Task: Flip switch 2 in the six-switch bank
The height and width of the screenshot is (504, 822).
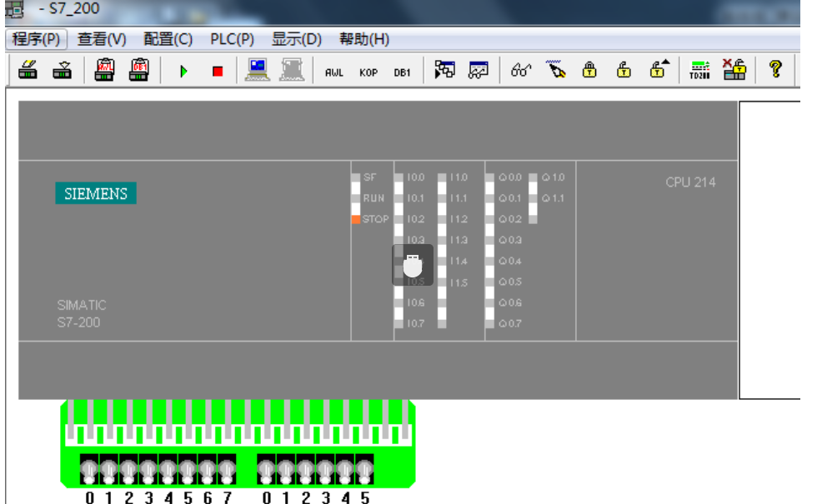Action: 306,470
